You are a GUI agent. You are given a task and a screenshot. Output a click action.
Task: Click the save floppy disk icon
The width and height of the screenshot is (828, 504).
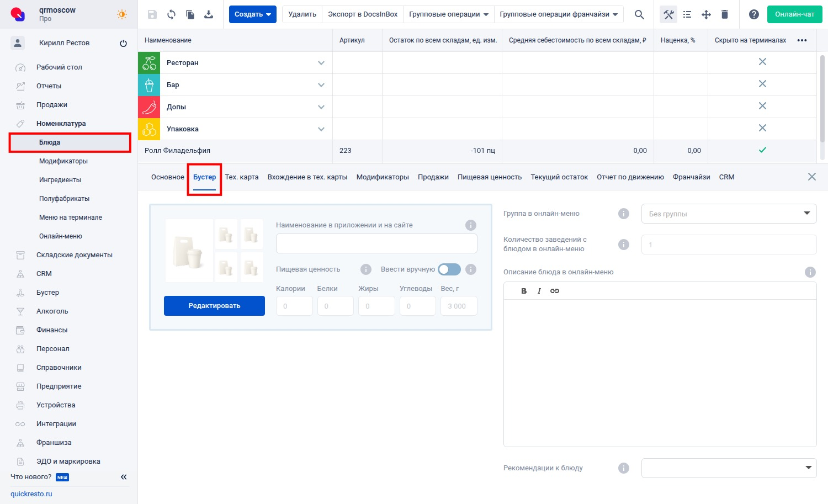(152, 14)
